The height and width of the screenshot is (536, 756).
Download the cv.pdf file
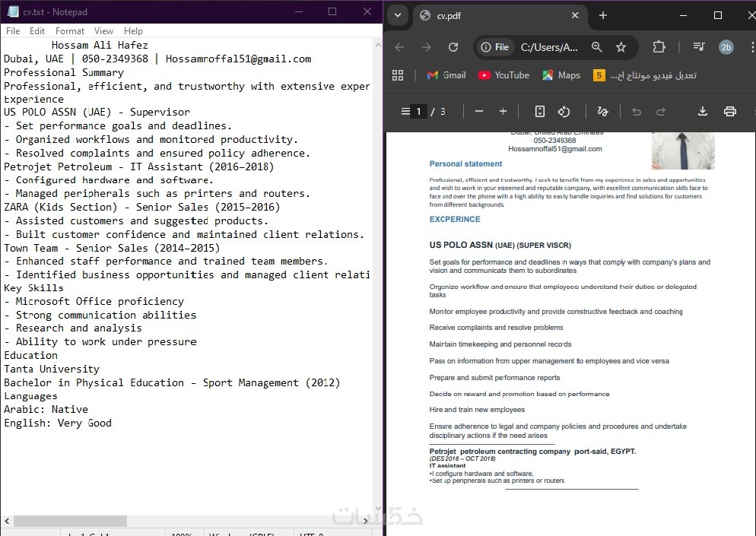(703, 111)
